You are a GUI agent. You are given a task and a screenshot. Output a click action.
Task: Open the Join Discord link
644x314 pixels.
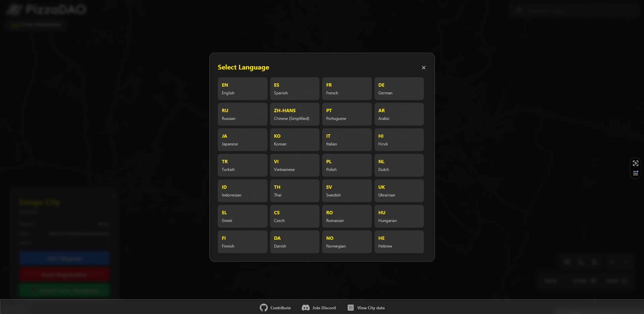[x=324, y=308]
